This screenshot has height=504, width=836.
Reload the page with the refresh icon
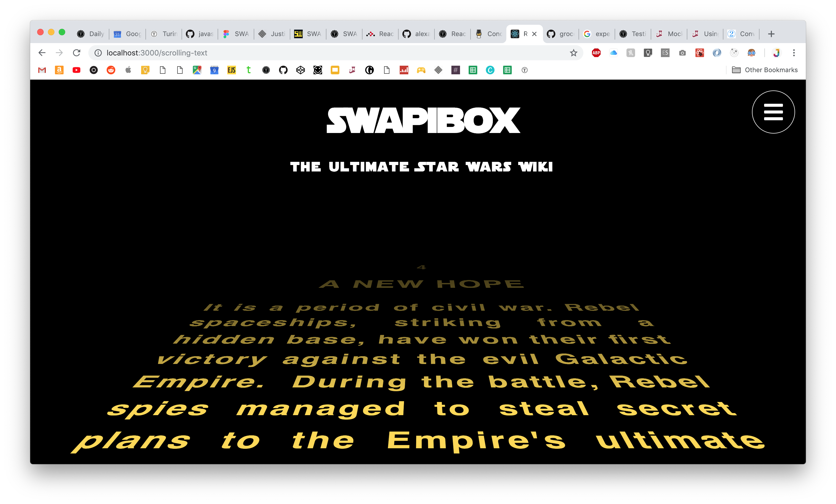77,52
